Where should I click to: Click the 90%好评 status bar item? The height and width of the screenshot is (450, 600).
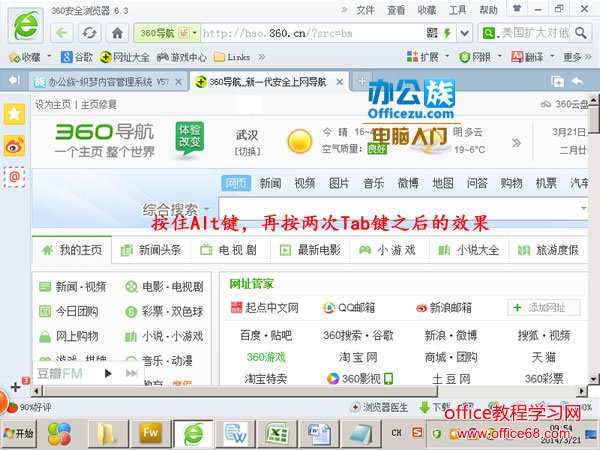click(29, 407)
